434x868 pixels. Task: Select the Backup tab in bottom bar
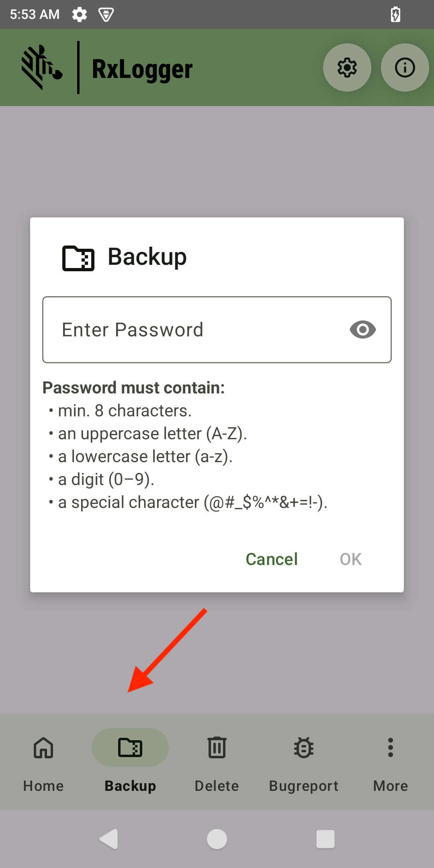pyautogui.click(x=130, y=762)
